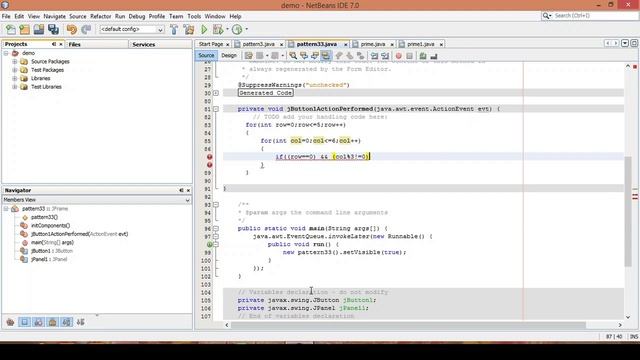Toggle Show Static Members filter in Navigator
Image resolution: width=640 pixels, height=360 pixels.
point(38,322)
